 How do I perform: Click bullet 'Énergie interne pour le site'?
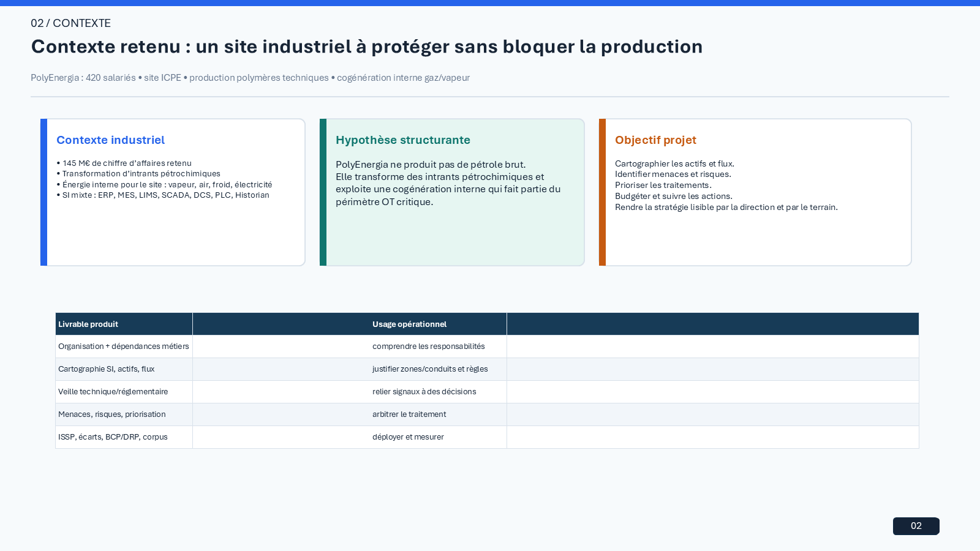[164, 184]
